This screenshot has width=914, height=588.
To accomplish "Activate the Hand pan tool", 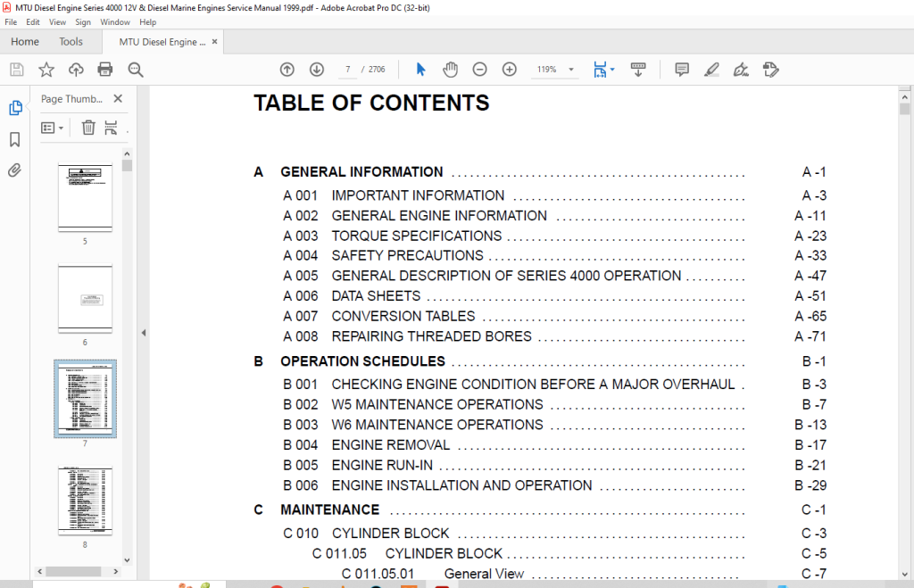I will [450, 70].
